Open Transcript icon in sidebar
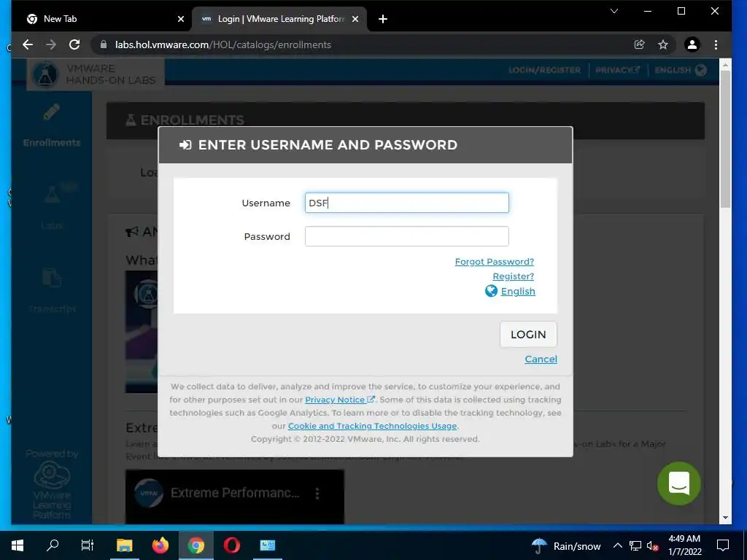 pos(52,278)
